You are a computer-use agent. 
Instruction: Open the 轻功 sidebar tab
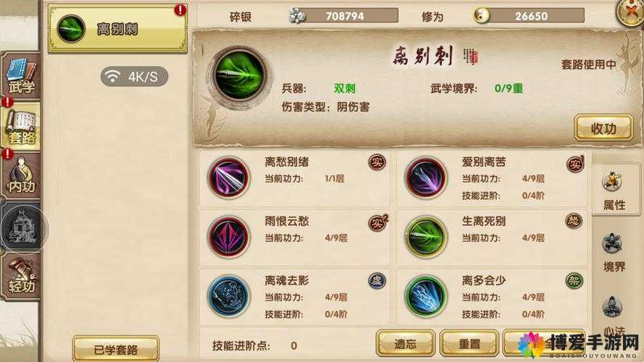click(20, 277)
